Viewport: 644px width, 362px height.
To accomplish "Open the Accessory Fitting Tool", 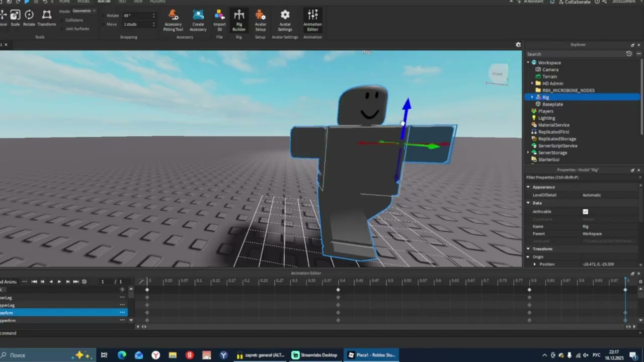I will [173, 20].
